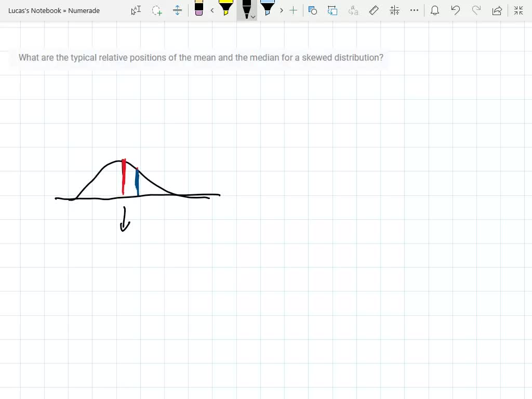Open the Ink to Text tool
The height and width of the screenshot is (399, 532).
click(353, 10)
